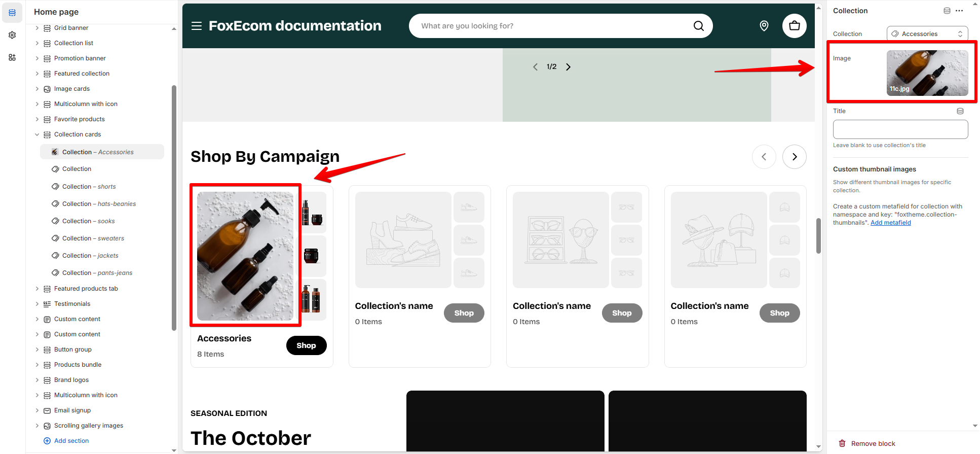The image size is (980, 454).
Task: Click the Testimonials section icon
Action: click(x=47, y=304)
